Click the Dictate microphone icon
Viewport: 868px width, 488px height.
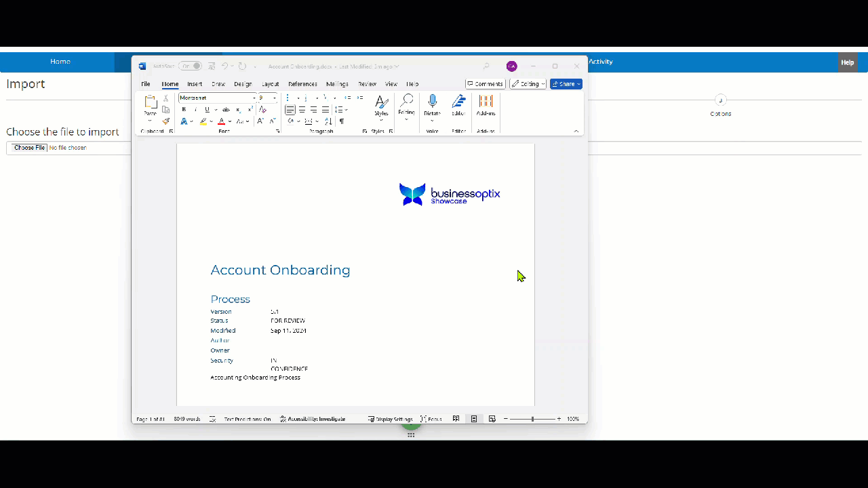tap(432, 102)
